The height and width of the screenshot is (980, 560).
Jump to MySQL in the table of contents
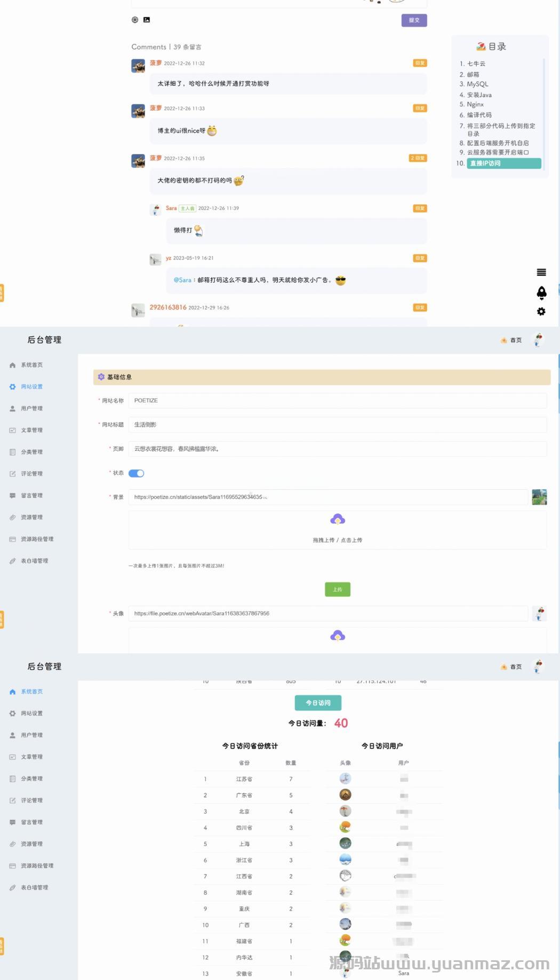click(477, 84)
